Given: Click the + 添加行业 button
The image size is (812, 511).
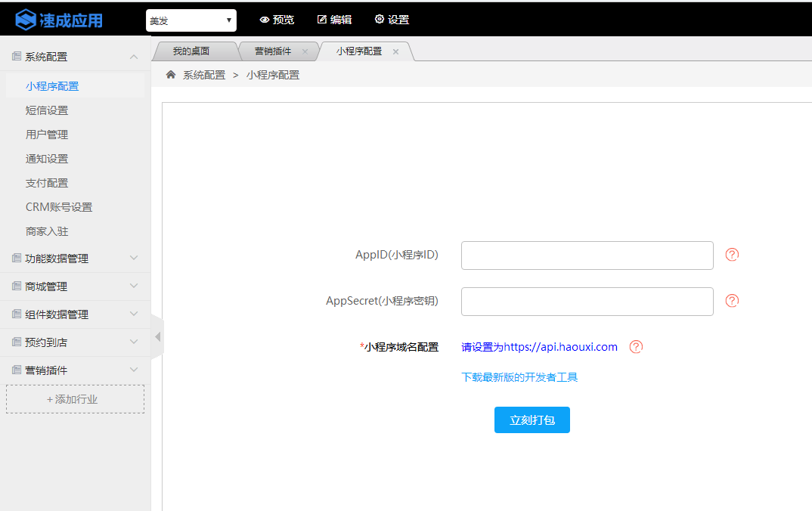Looking at the screenshot, I should (75, 399).
